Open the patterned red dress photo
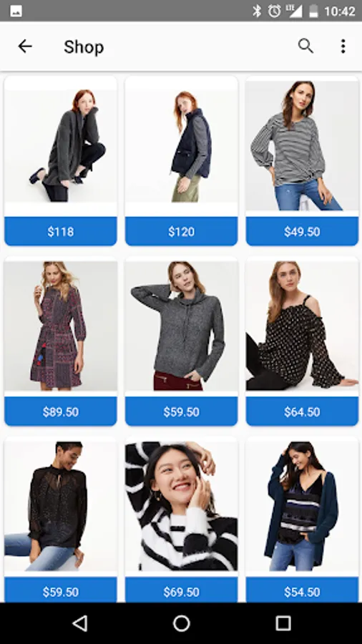The image size is (362, 644). [61, 326]
